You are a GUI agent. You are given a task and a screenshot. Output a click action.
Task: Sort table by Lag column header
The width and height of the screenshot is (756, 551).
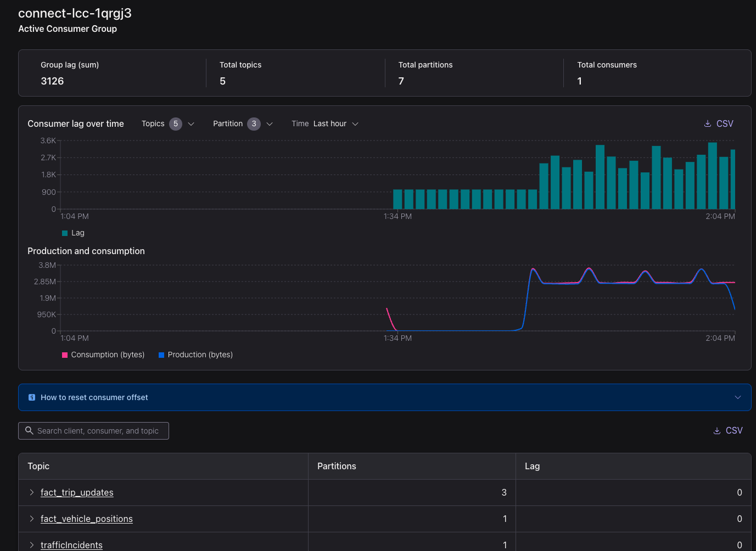[532, 466]
